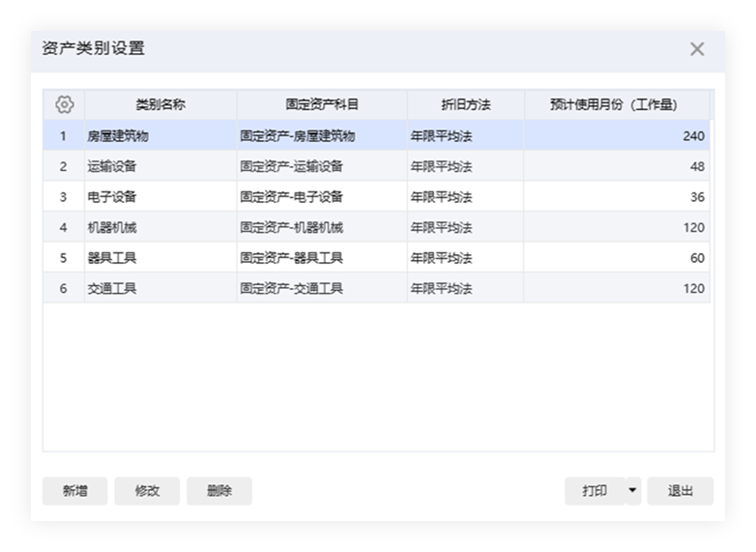The image size is (756, 552).
Task: Sort by 类别名称 column header
Action: click(160, 104)
